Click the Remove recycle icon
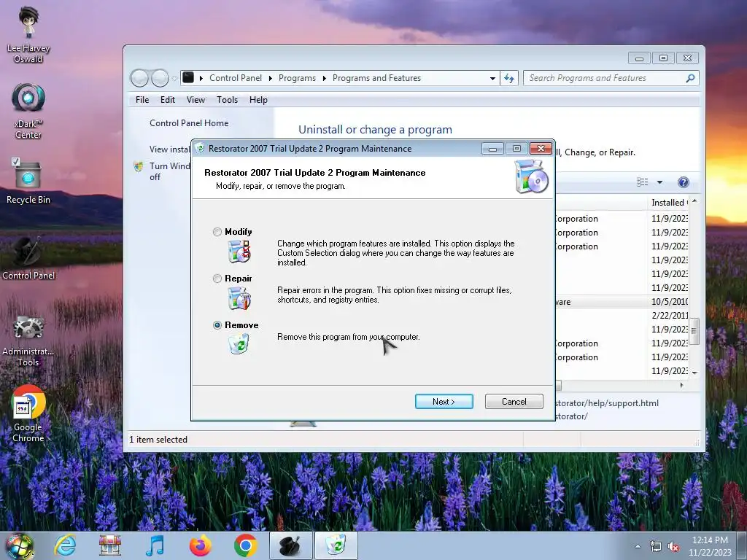The height and width of the screenshot is (560, 747). (x=239, y=343)
